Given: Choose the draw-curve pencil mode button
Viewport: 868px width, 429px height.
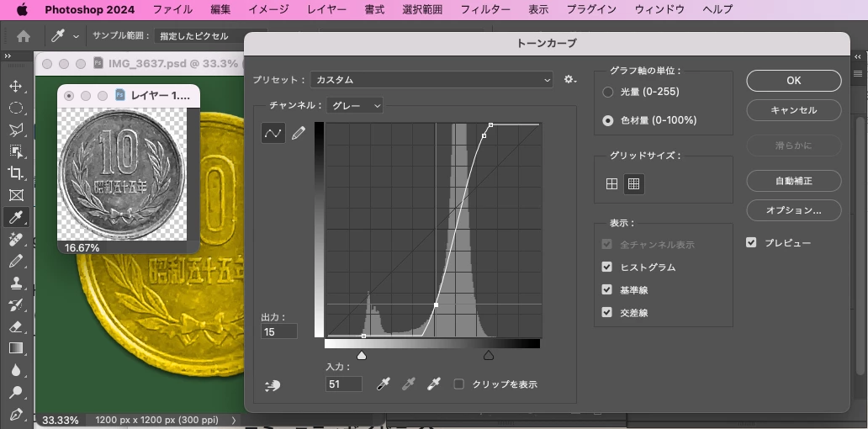Looking at the screenshot, I should (x=299, y=133).
